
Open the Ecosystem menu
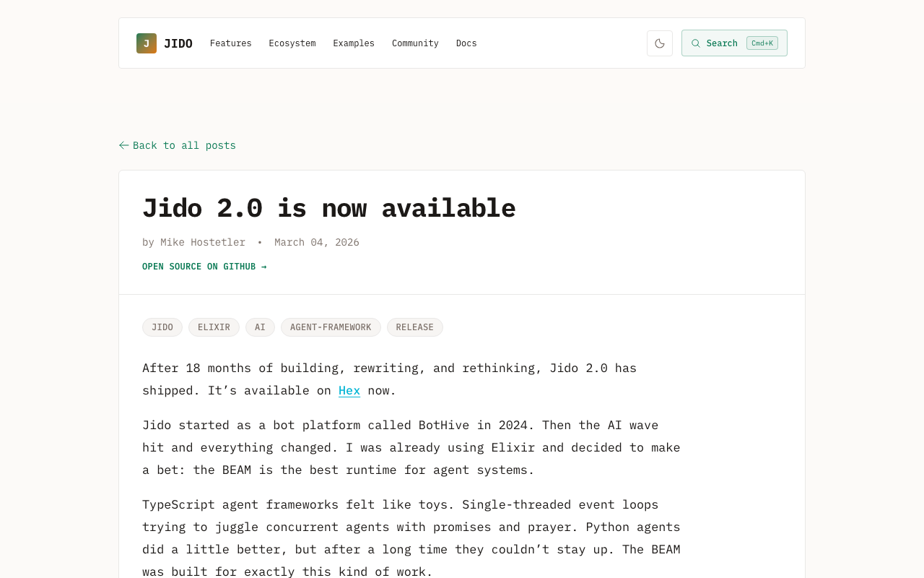click(x=292, y=43)
